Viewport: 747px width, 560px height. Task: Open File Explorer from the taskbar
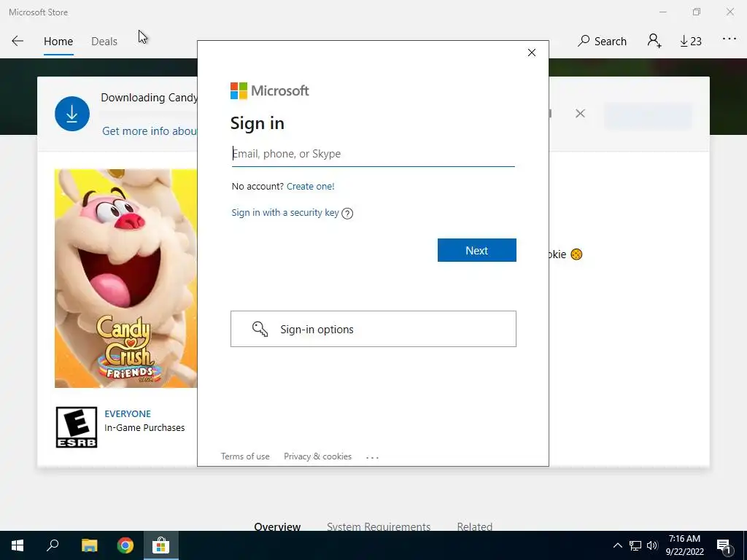89,545
